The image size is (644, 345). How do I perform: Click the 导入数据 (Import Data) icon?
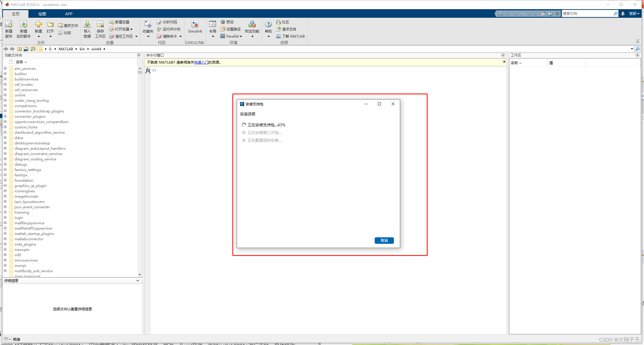[x=87, y=28]
